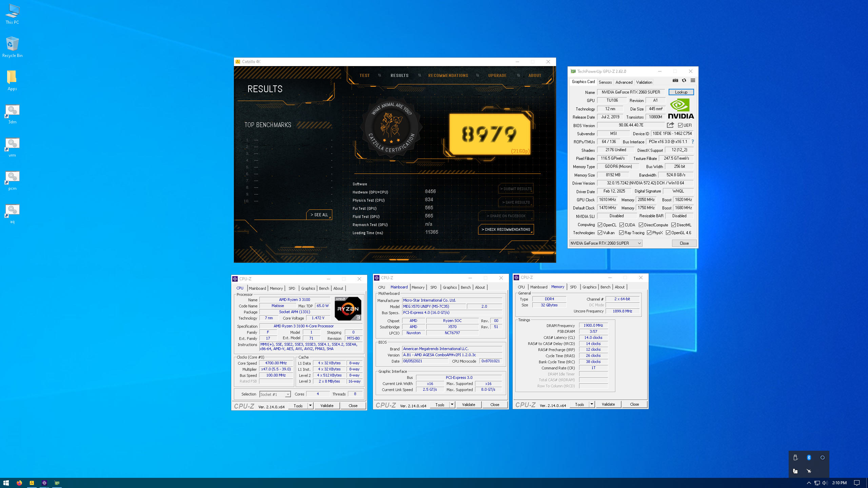Viewport: 868px width, 488px height.
Task: Open Catzilla's UPGRADE menu item
Action: (x=497, y=76)
